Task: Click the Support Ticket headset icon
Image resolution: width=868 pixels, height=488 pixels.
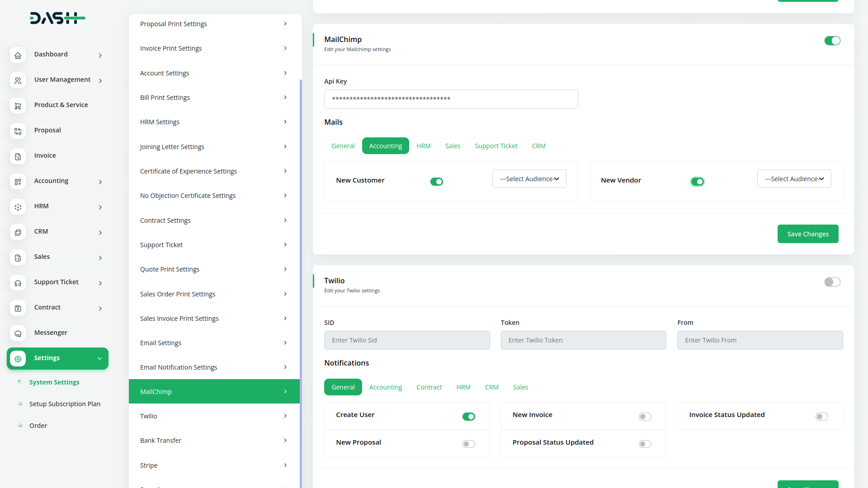Action: 18,283
